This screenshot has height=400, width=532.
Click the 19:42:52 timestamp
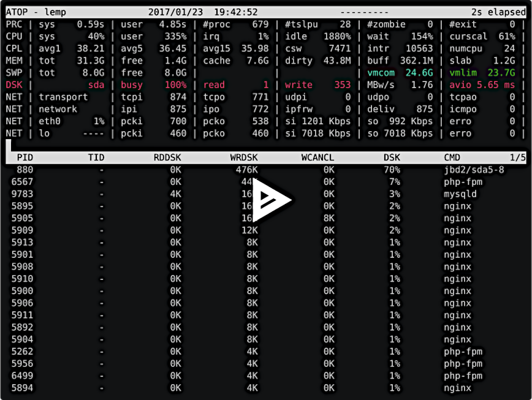(236, 12)
